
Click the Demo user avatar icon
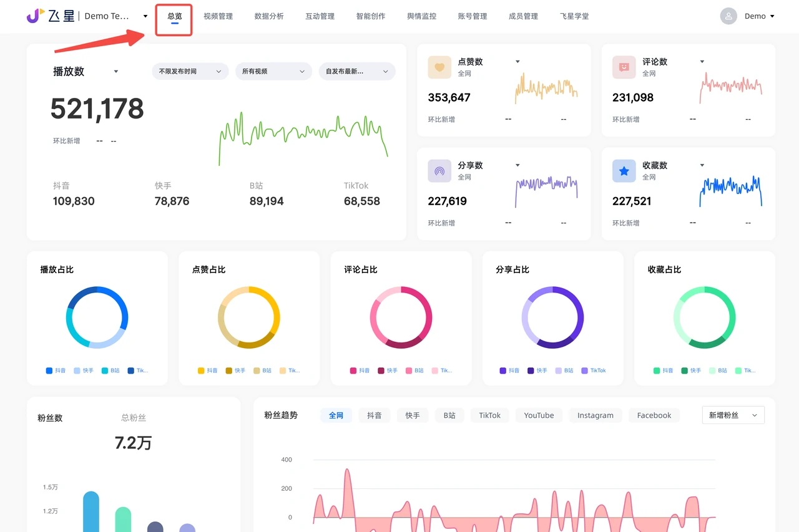click(x=728, y=16)
